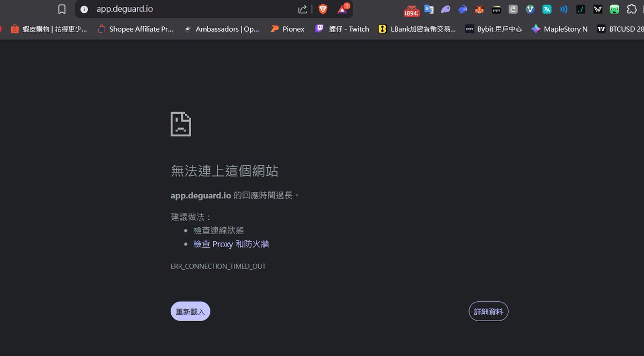Open the Shopee Affiliate Pr... bookmark
Viewport: 644px width, 356px height.
[x=135, y=29]
